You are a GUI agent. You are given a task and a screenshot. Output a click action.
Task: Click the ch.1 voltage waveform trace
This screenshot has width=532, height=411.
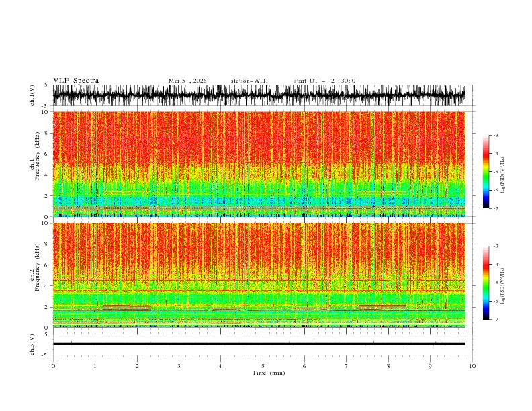coord(259,95)
